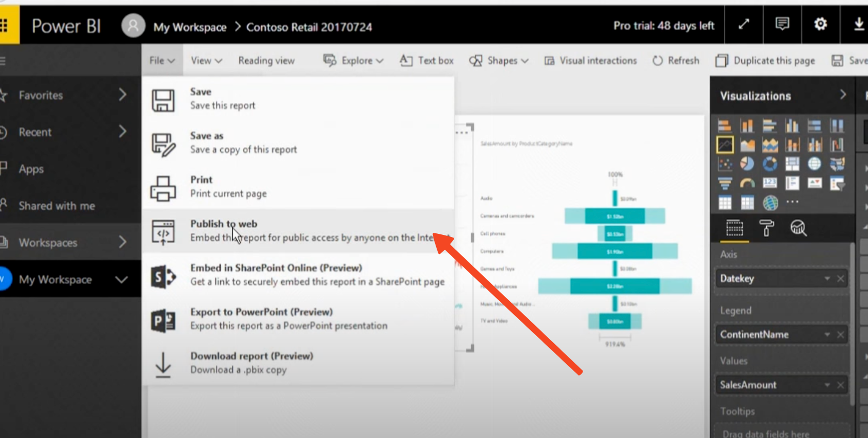Collapse the Visualizations pane
This screenshot has height=438, width=868.
pyautogui.click(x=843, y=95)
